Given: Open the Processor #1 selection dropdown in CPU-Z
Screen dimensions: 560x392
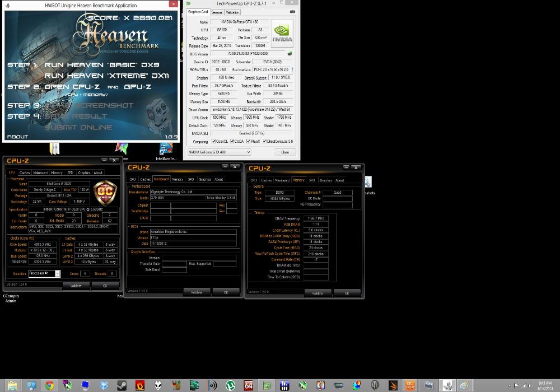Looking at the screenshot, I should (44, 273).
